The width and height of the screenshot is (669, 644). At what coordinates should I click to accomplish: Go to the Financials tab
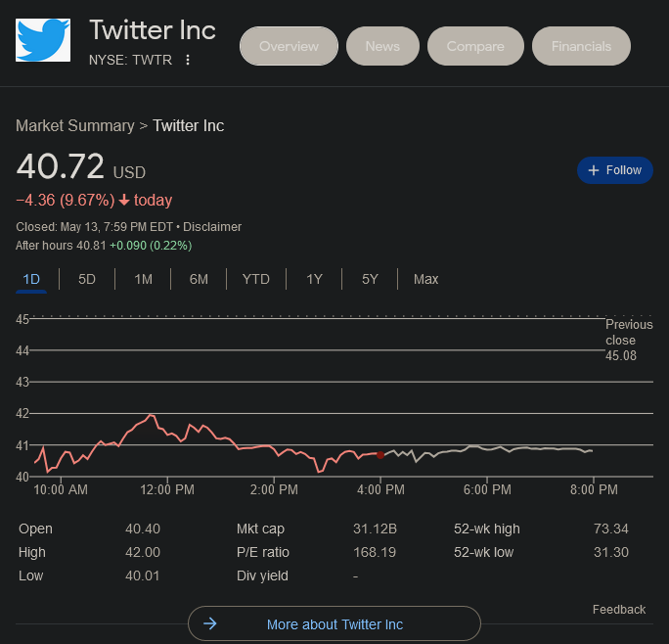(581, 46)
